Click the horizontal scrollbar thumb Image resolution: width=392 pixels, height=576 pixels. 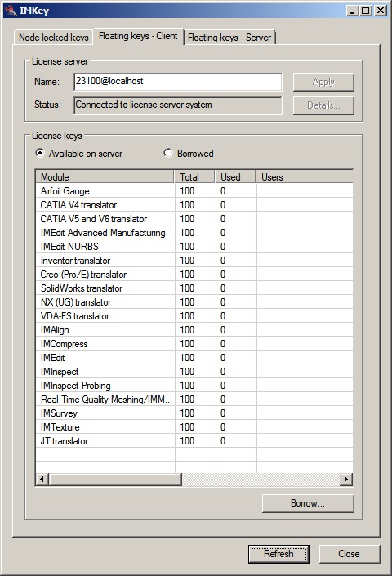(x=115, y=479)
